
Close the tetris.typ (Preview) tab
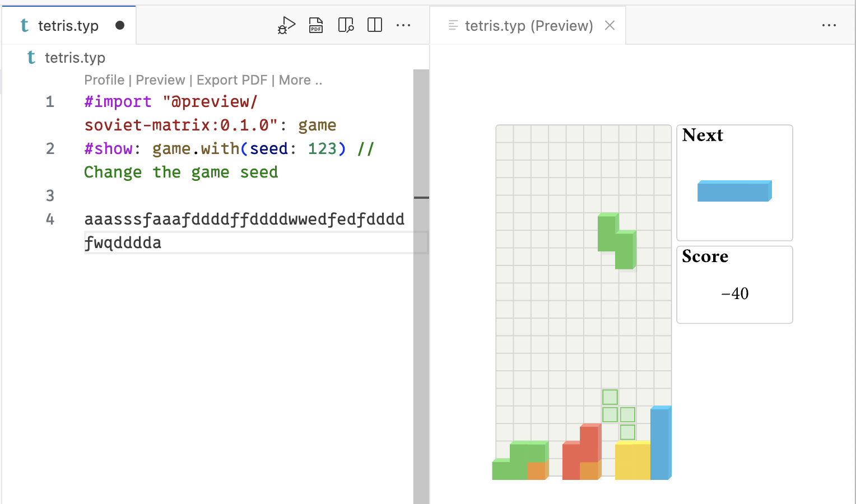[x=610, y=25]
